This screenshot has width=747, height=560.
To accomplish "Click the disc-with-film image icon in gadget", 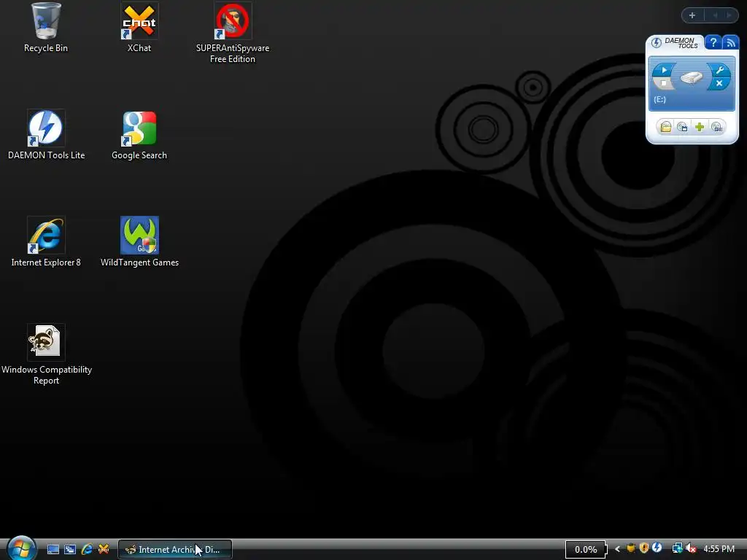I will tap(682, 127).
